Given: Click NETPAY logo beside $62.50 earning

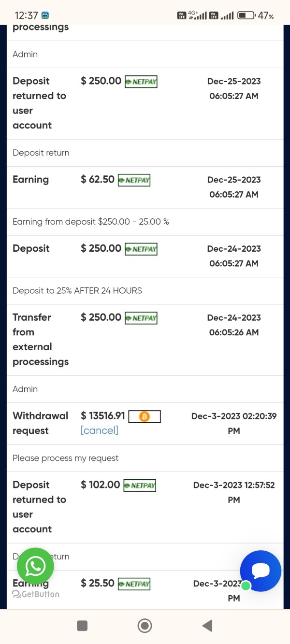Looking at the screenshot, I should (134, 180).
